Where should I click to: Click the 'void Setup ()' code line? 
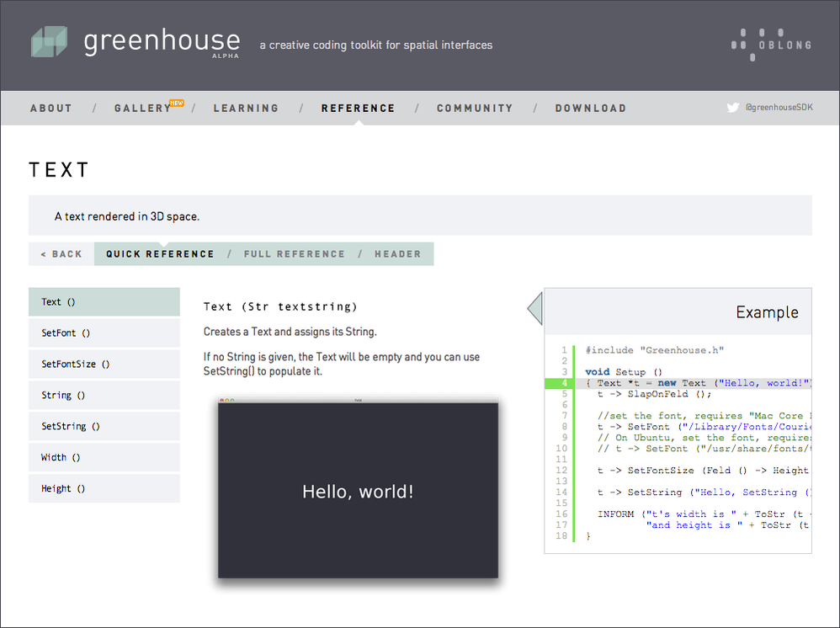click(624, 372)
